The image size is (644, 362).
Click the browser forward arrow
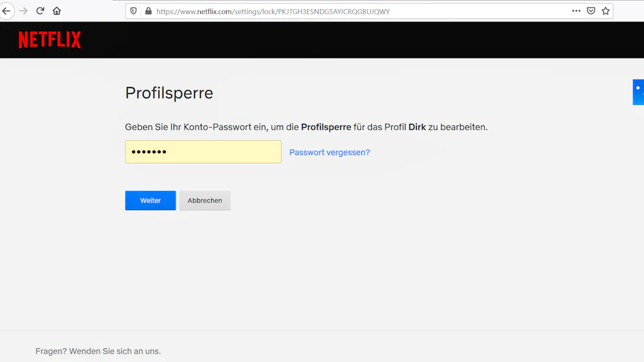[23, 11]
